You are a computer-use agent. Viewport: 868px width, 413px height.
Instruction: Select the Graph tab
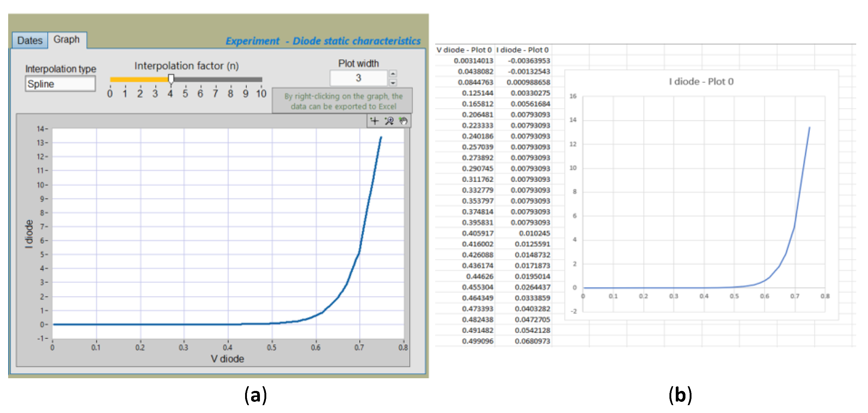point(67,39)
